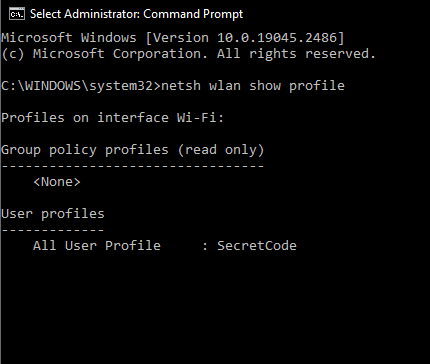This screenshot has width=430, height=364.
Task: Click the word "netsh" in the command
Action: 181,86
